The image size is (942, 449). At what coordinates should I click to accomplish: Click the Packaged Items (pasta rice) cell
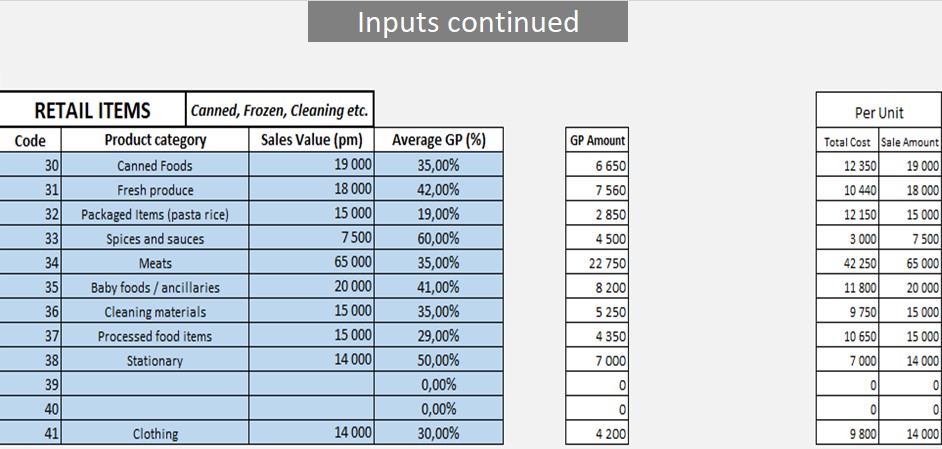155,214
